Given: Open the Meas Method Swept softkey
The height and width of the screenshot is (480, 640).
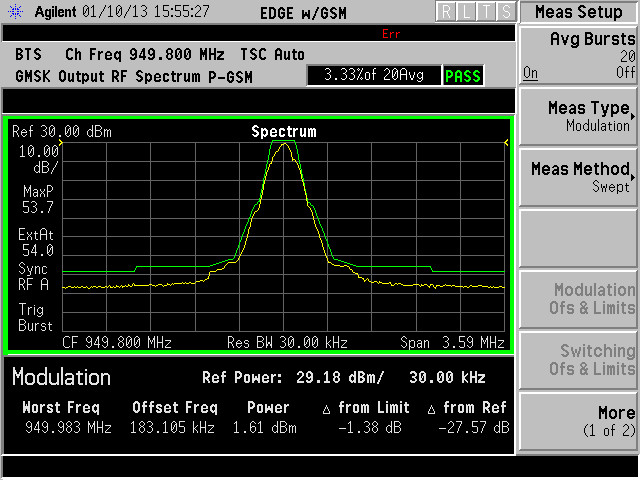Looking at the screenshot, I should pos(578,178).
